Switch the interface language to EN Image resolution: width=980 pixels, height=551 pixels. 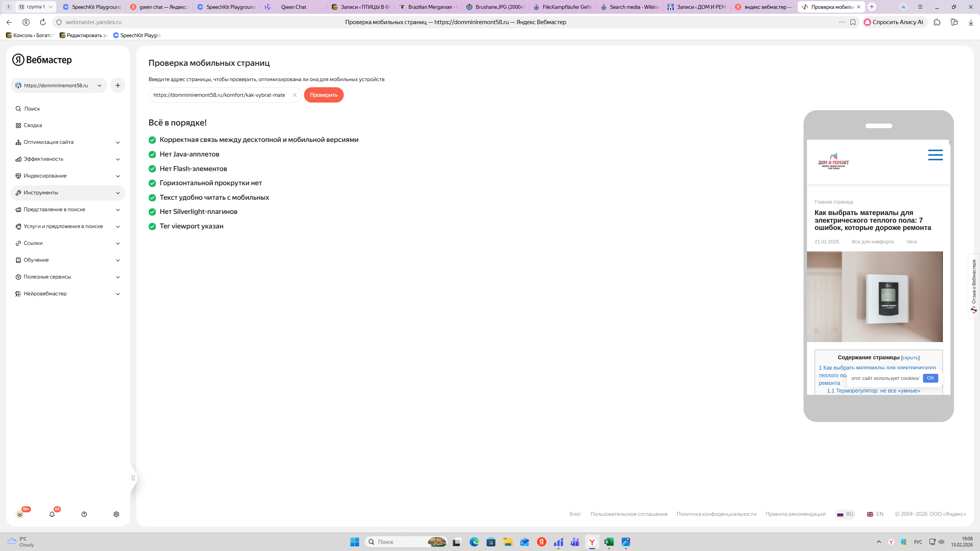tap(875, 514)
